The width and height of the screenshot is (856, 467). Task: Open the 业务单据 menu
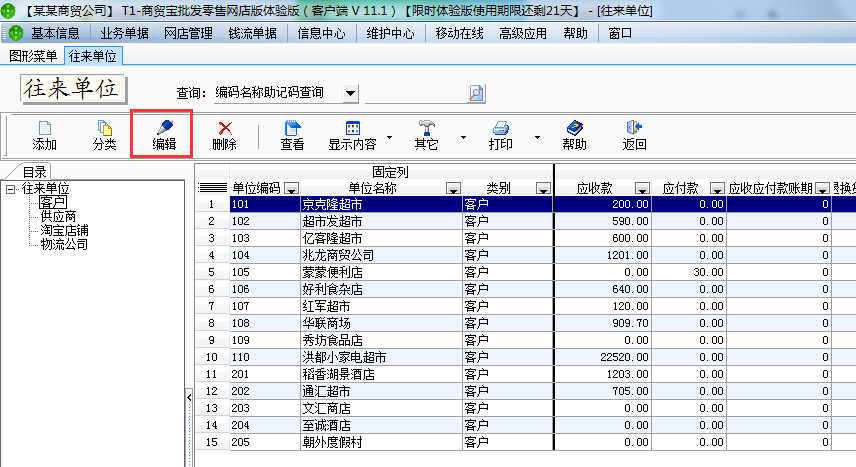pyautogui.click(x=124, y=34)
